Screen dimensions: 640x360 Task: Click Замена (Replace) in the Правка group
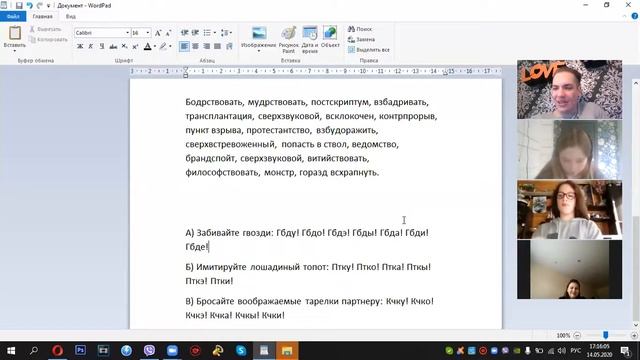coord(361,40)
